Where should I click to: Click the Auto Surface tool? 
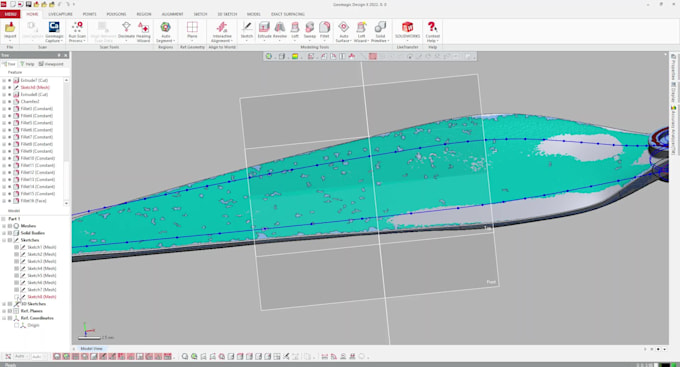click(x=343, y=32)
